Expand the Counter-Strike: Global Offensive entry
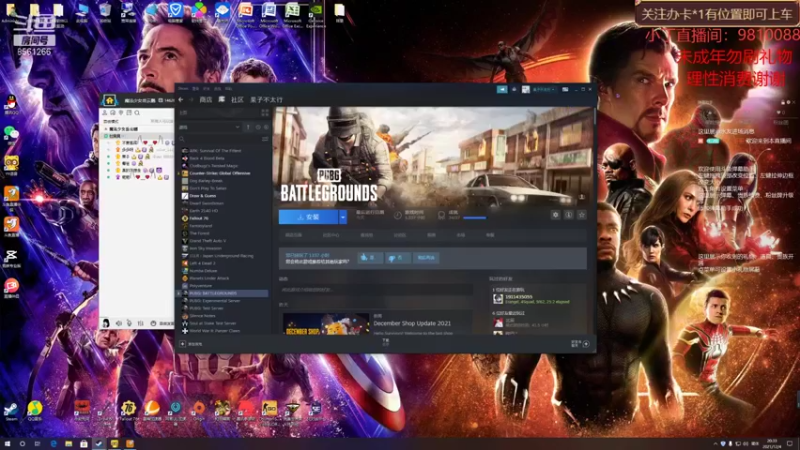The height and width of the screenshot is (450, 800). click(x=179, y=173)
